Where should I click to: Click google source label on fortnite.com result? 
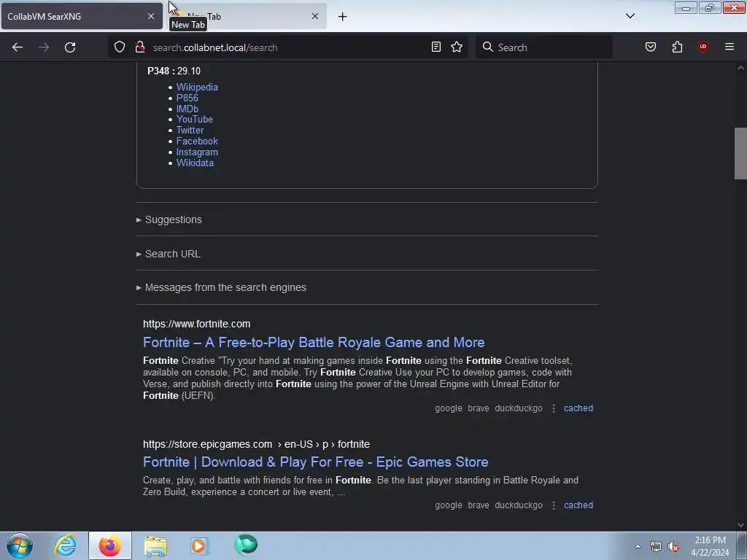pyautogui.click(x=449, y=408)
